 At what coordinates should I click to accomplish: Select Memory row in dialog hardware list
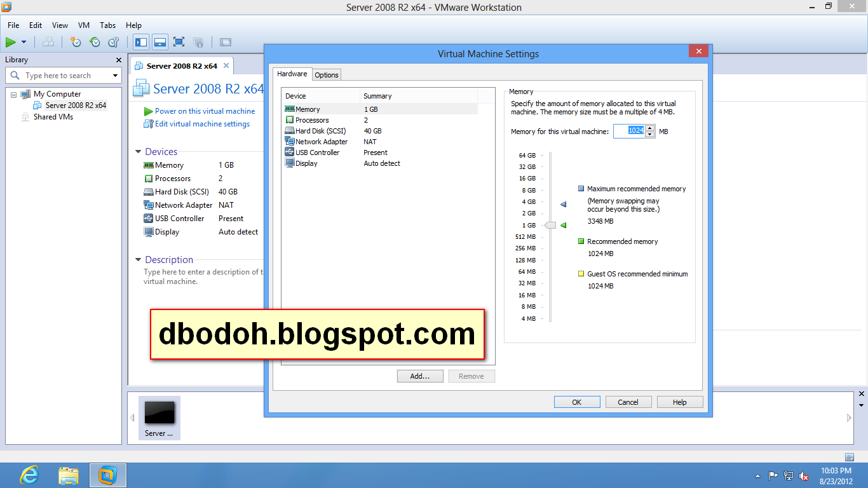380,109
